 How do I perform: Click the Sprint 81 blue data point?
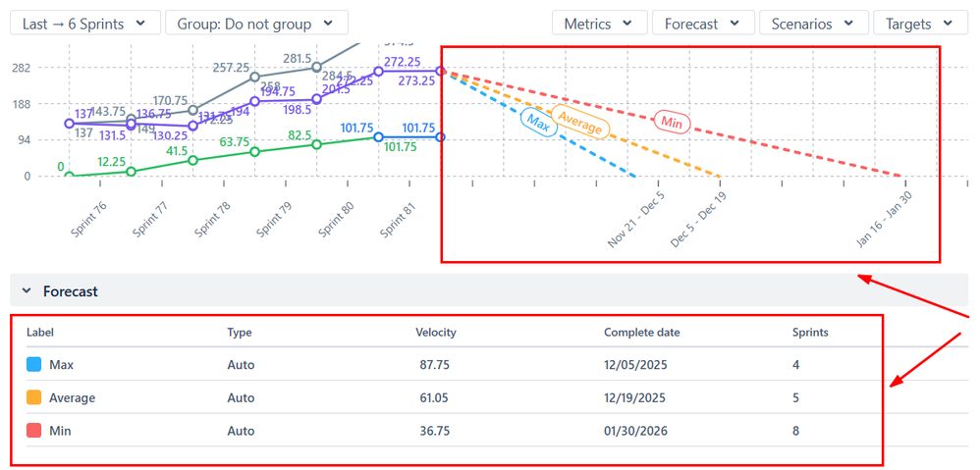tap(379, 137)
